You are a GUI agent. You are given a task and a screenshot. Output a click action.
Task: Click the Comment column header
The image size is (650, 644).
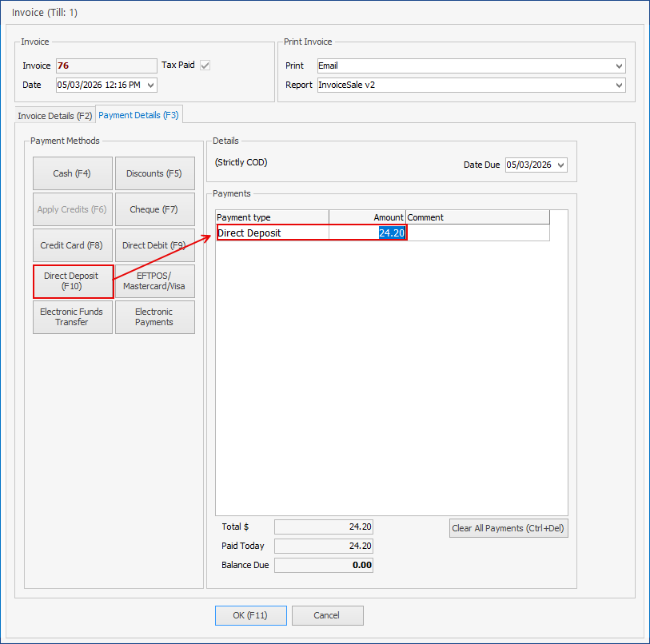point(478,217)
